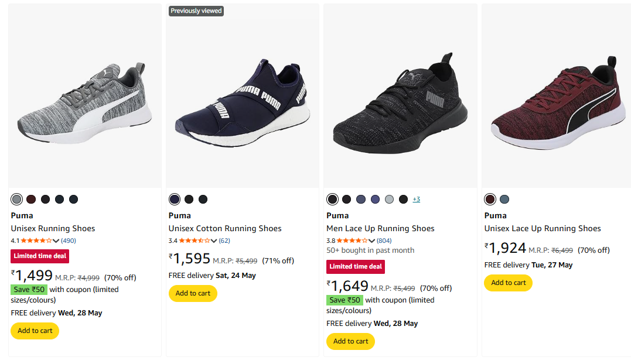Select light grey swatch on Men Lace Up shoes
This screenshot has height=364, width=631.
389,200
